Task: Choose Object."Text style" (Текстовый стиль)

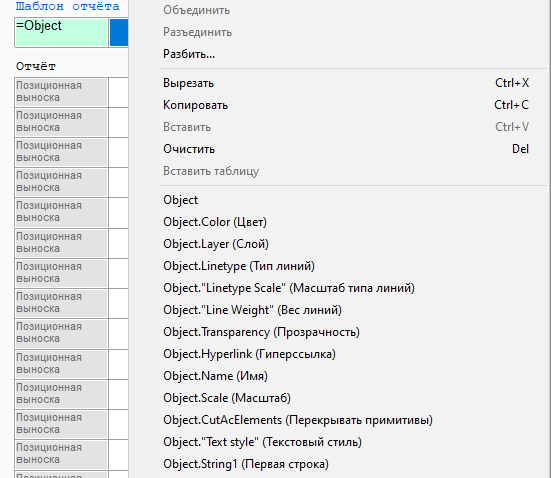Action: (353, 442)
